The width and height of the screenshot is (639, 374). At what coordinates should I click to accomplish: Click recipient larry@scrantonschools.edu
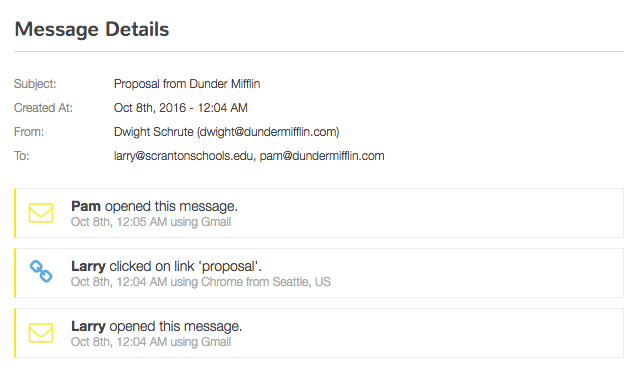tap(183, 156)
